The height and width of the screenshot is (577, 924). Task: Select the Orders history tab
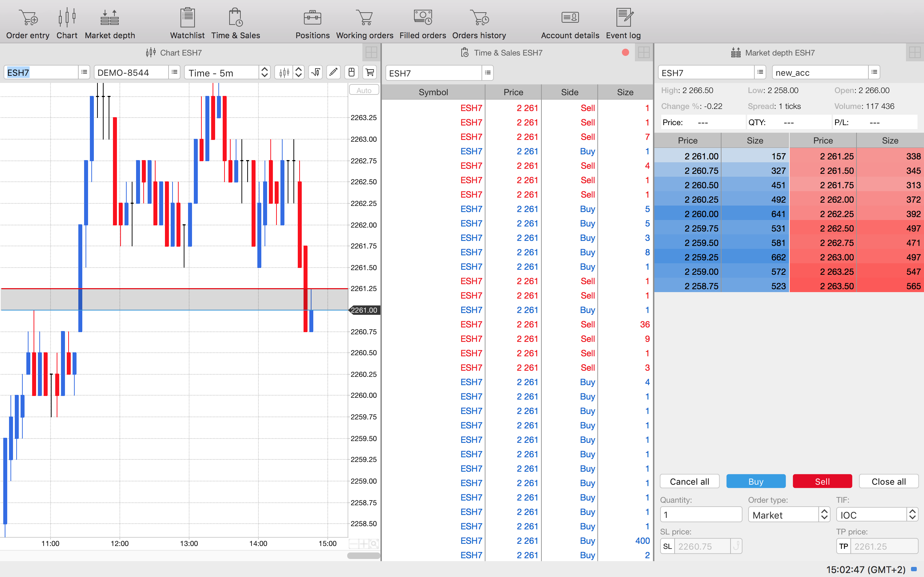coord(478,23)
